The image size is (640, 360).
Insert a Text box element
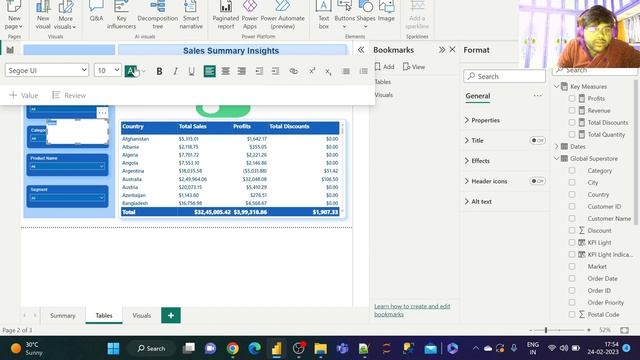(324, 15)
